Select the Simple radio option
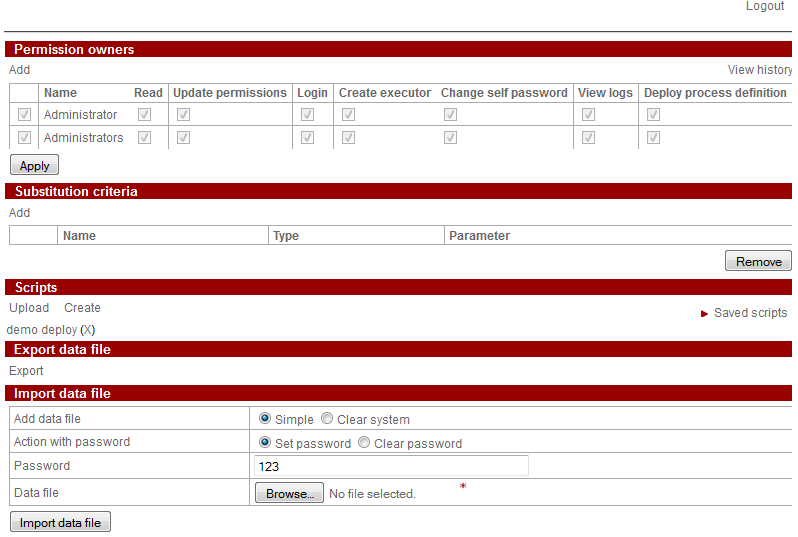The width and height of the screenshot is (798, 537). point(265,419)
